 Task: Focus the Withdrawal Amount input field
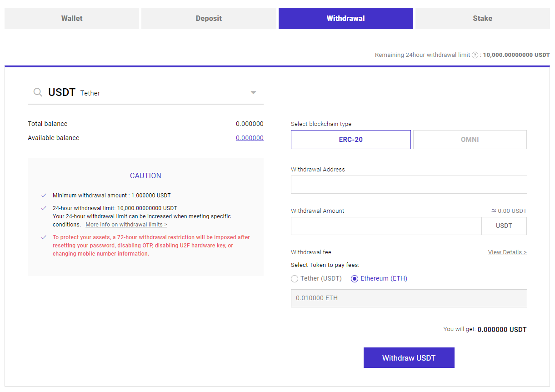386,226
